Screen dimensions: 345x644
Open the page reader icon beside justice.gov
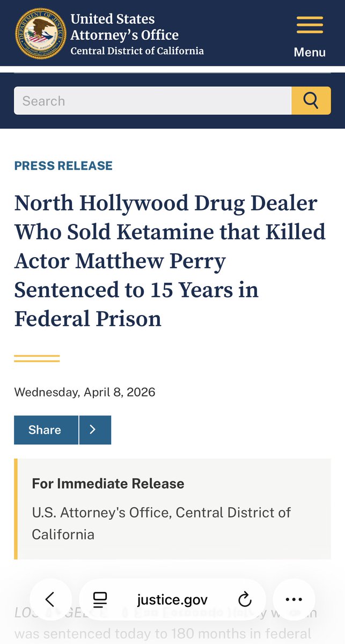(100, 599)
